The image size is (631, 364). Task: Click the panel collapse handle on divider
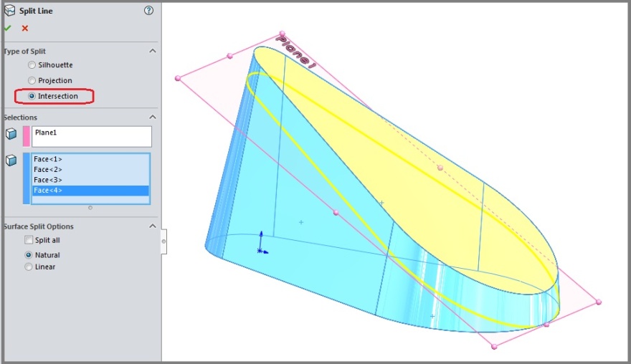click(x=163, y=241)
